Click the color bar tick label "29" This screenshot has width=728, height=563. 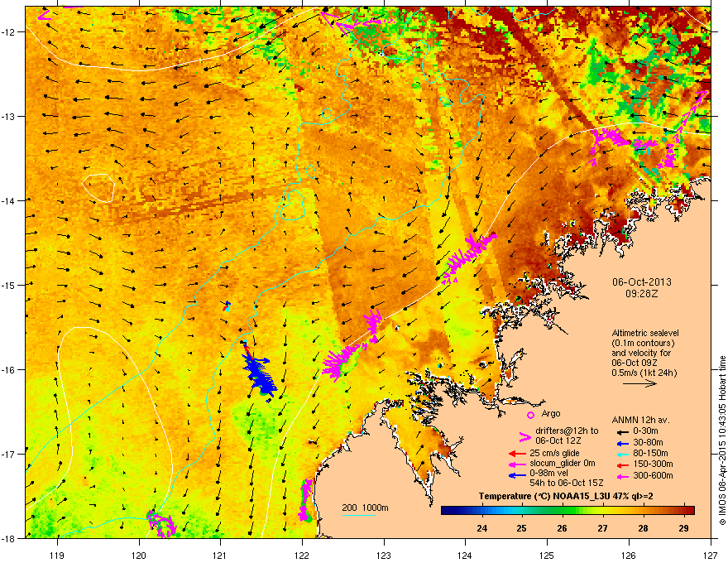(x=683, y=528)
